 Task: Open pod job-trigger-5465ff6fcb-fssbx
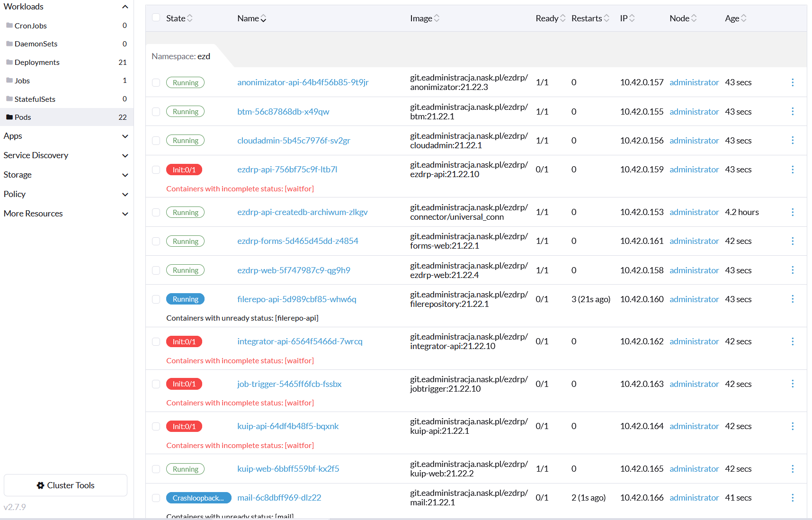(x=289, y=384)
